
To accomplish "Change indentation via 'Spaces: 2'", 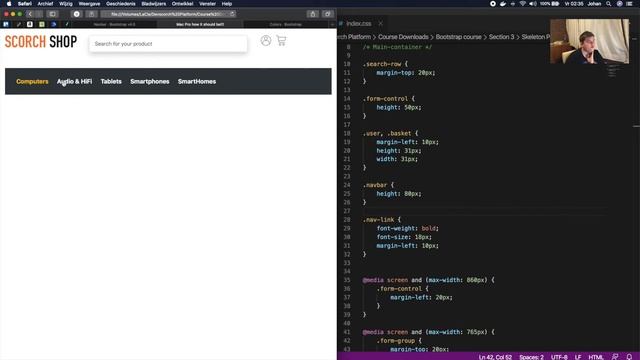I will 531,357.
